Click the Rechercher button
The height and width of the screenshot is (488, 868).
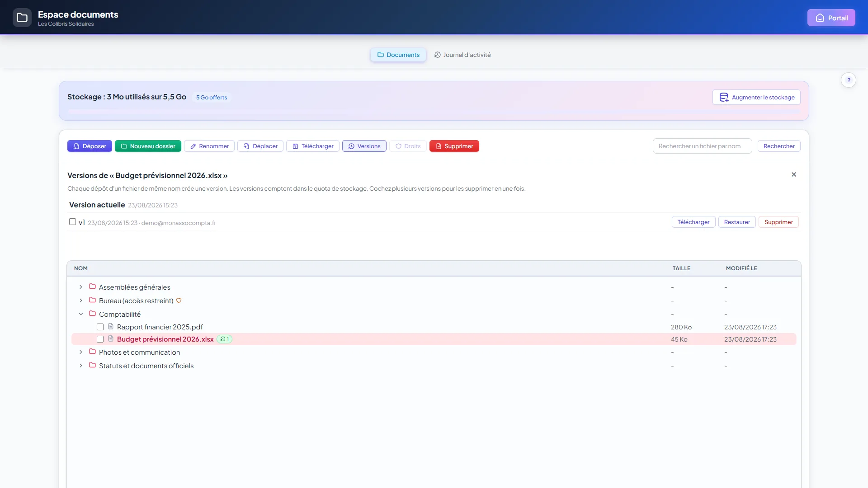tap(779, 146)
